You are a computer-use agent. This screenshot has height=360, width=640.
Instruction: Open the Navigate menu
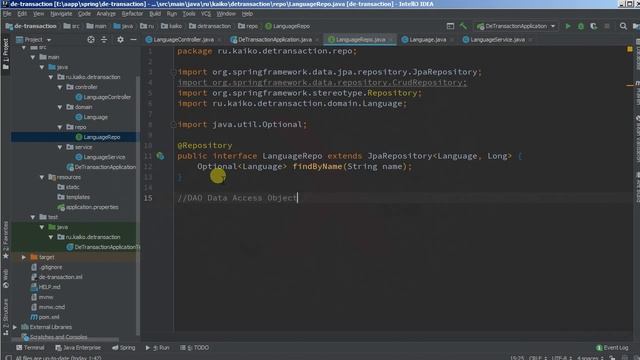[x=61, y=14]
